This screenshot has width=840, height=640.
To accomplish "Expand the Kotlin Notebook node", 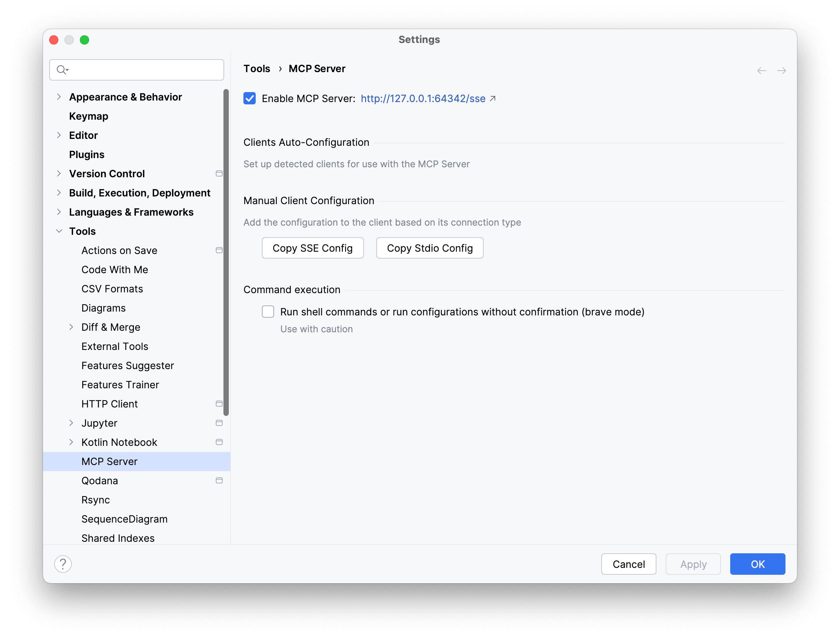I will tap(71, 442).
